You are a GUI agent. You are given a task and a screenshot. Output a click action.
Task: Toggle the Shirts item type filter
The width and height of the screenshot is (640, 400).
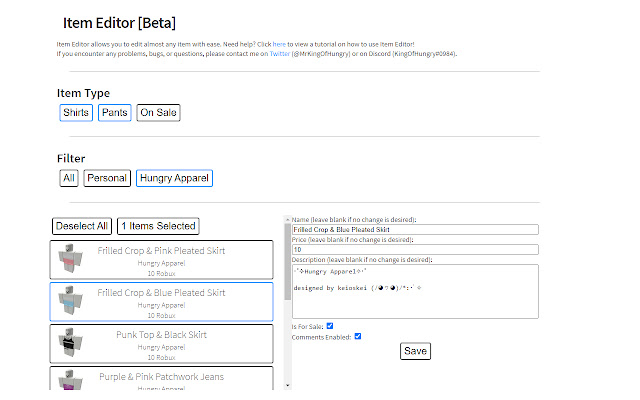pos(76,113)
